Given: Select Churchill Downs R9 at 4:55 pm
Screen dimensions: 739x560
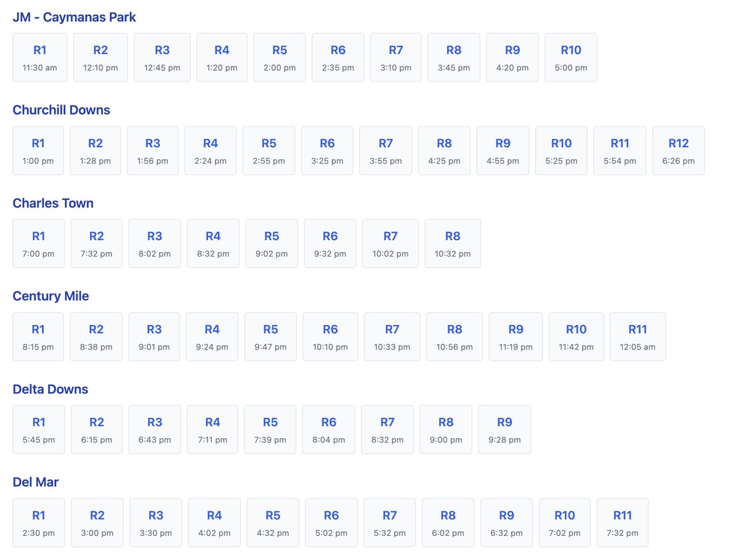Looking at the screenshot, I should coord(503,151).
